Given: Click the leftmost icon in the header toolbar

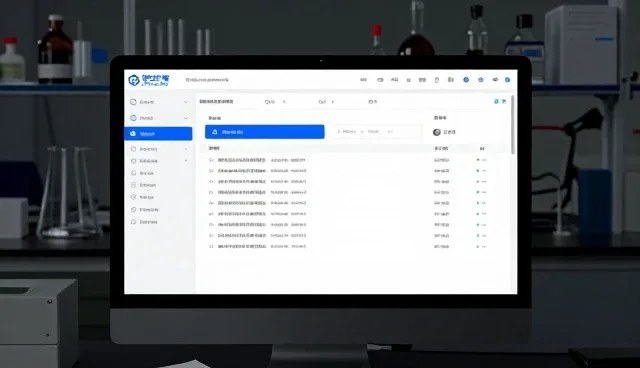Looking at the screenshot, I should 363,80.
